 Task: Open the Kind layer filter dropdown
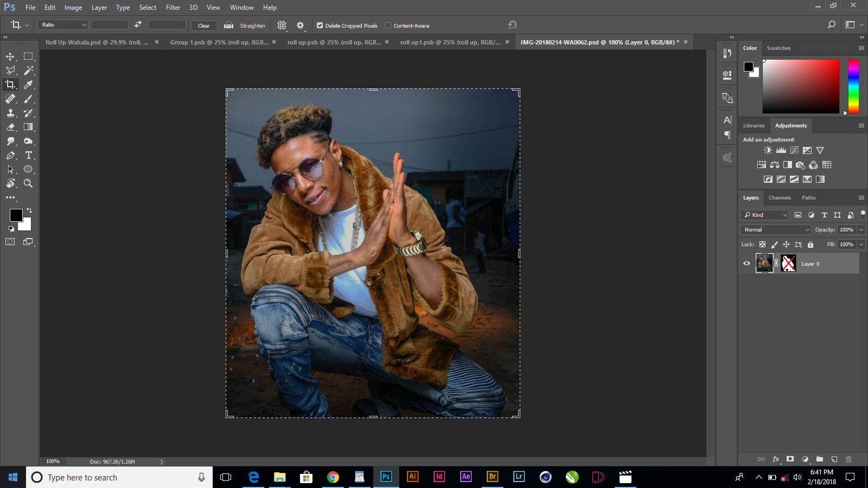click(x=765, y=215)
